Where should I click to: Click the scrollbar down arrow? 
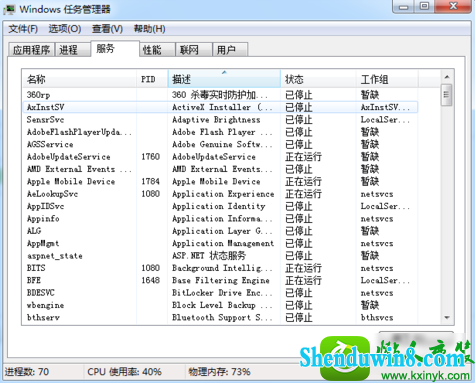(x=447, y=318)
